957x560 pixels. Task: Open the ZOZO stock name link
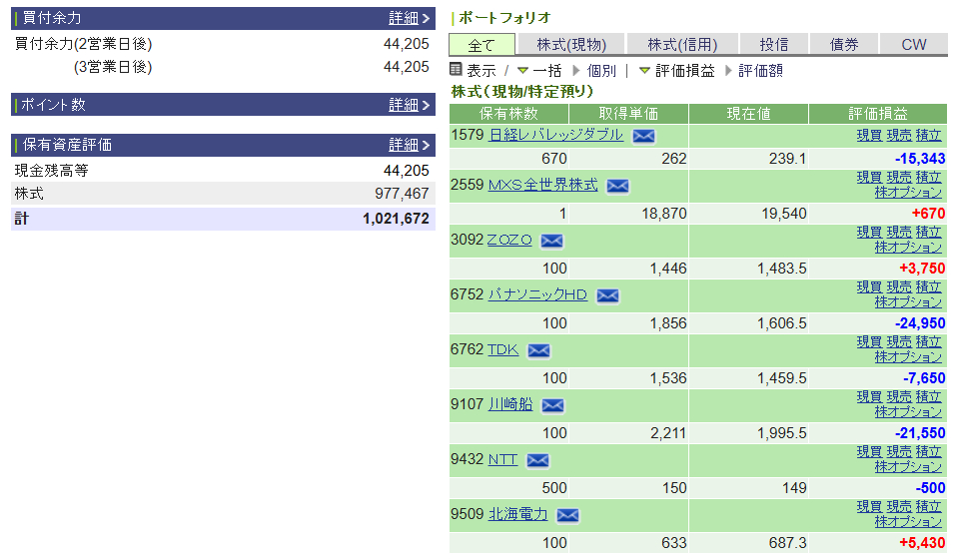coord(509,240)
